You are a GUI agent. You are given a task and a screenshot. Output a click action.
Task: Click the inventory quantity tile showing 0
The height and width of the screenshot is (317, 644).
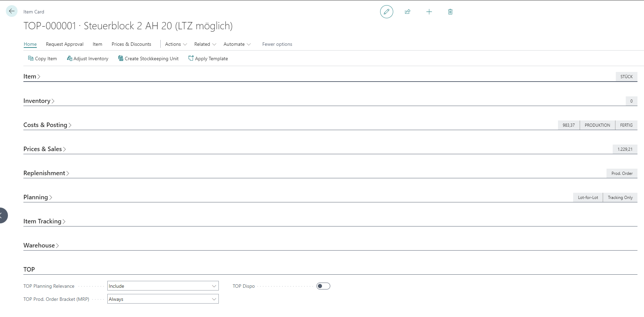click(x=631, y=101)
